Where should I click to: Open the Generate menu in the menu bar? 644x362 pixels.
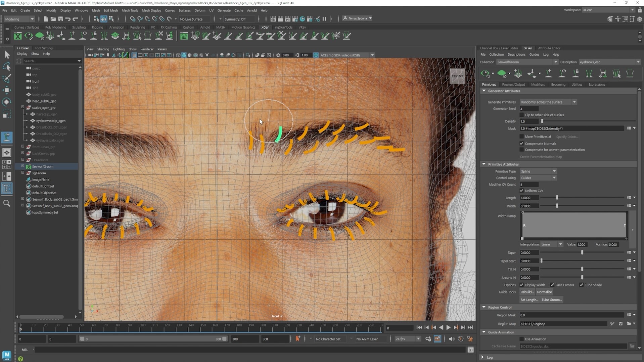tap(224, 10)
